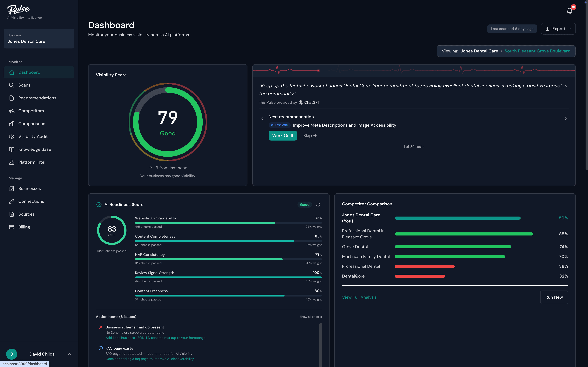Open the Jones Dental Care business selector
The image size is (588, 367).
click(39, 39)
